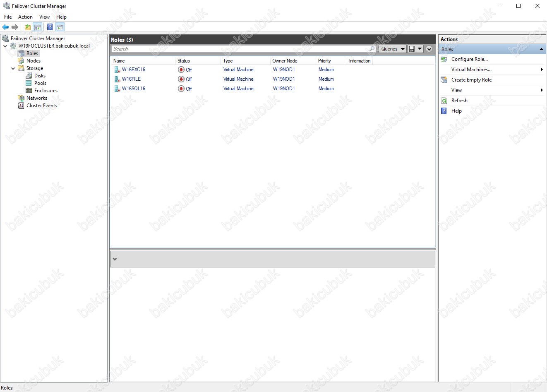Click the Refresh icon in Actions pane
The image size is (547, 392).
click(x=444, y=101)
